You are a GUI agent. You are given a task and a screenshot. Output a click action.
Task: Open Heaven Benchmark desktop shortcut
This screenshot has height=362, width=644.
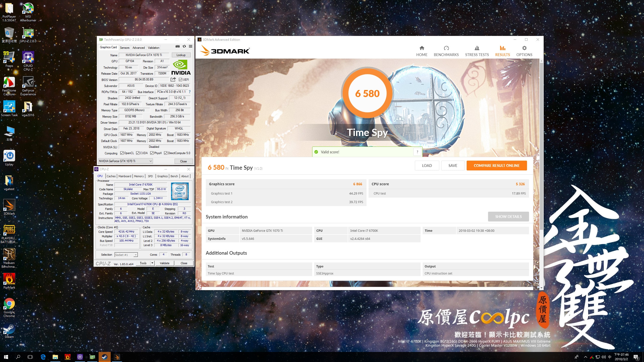pos(9,258)
